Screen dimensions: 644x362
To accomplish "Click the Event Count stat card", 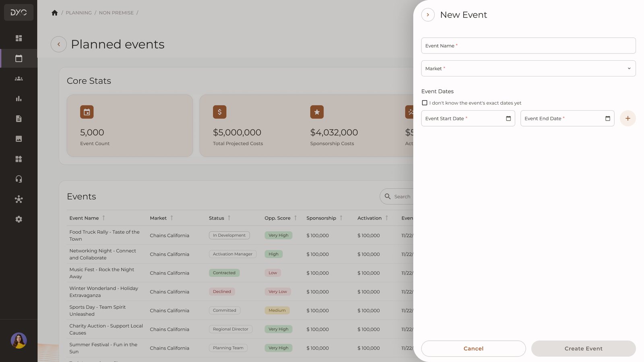I will click(130, 125).
